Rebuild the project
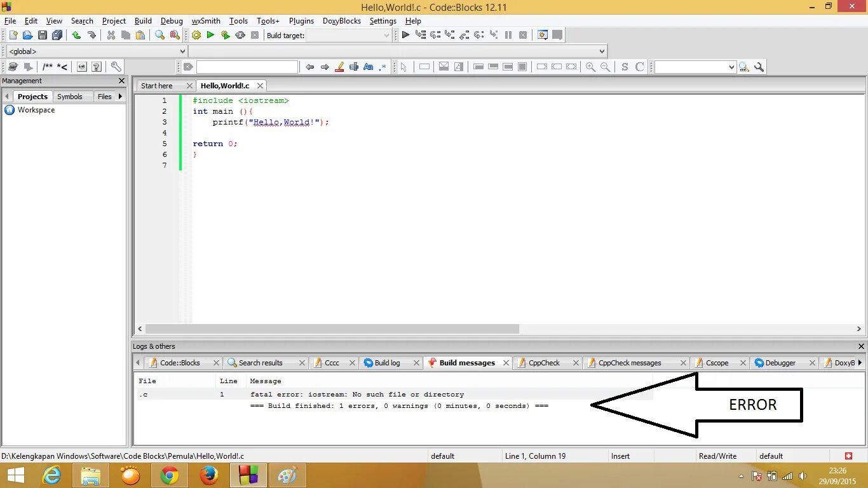This screenshot has width=868, height=488. tap(240, 36)
